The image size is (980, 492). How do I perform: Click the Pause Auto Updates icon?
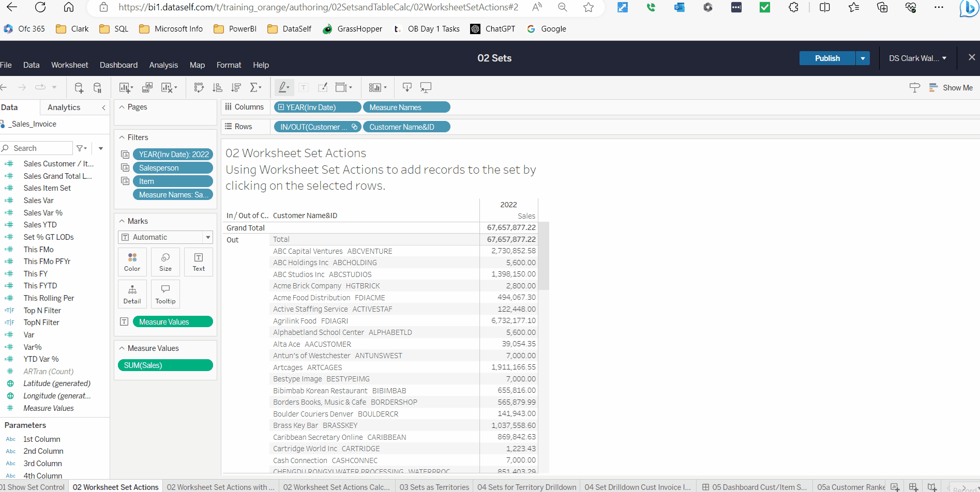97,88
